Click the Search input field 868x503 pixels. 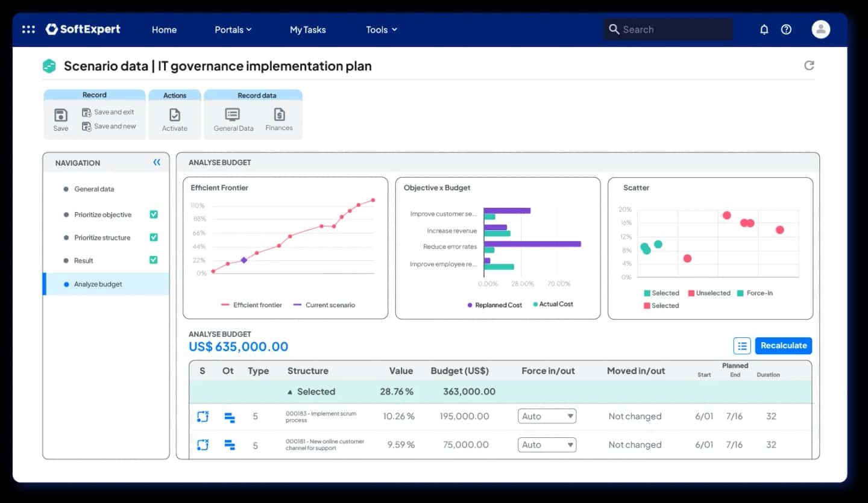[x=668, y=30]
